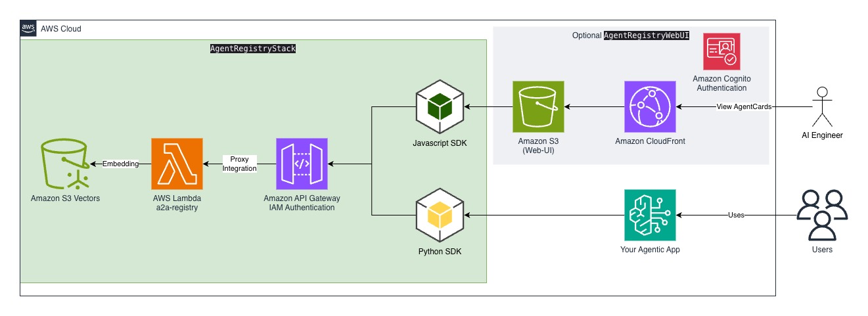Click the AWS Lambda icon

coord(177,164)
